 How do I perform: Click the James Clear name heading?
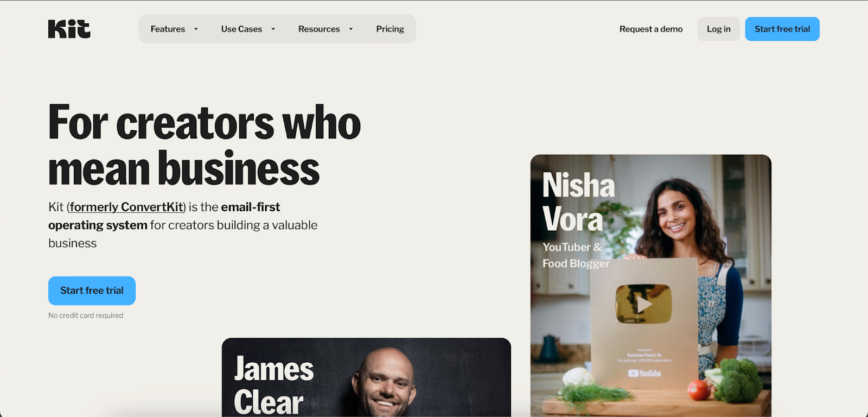[273, 386]
